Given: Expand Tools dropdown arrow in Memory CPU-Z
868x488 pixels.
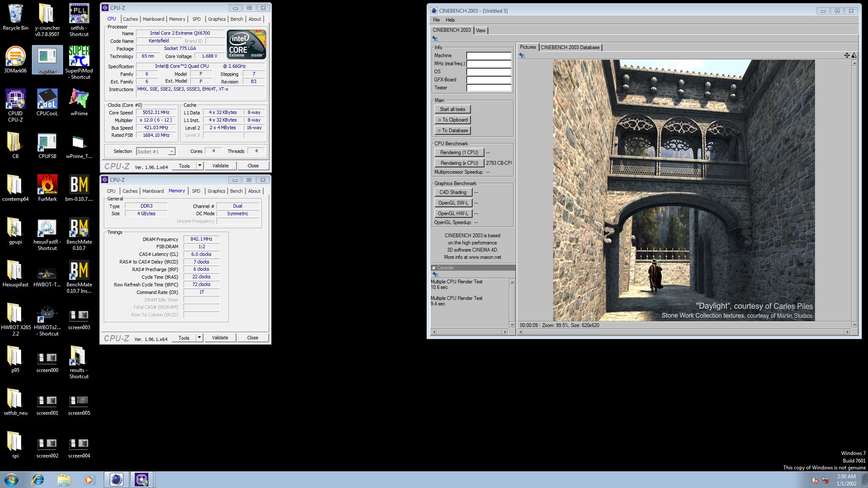Looking at the screenshot, I should point(200,338).
